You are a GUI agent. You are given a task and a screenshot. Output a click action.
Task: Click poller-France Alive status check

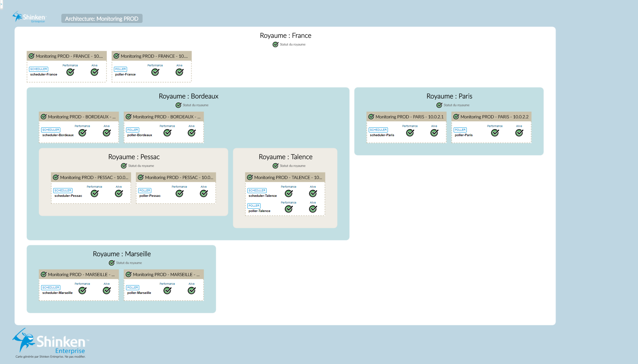[179, 72]
